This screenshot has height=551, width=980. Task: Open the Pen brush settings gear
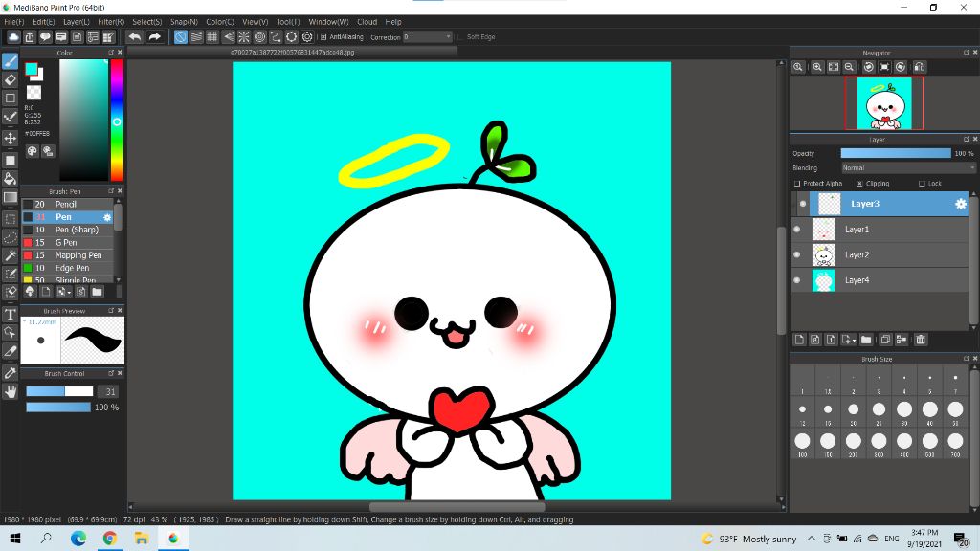[107, 217]
